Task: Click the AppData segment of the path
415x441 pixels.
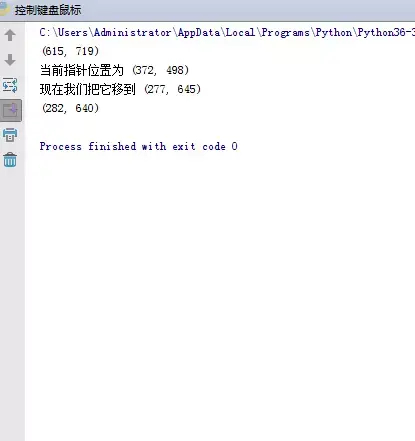Action: (199, 33)
